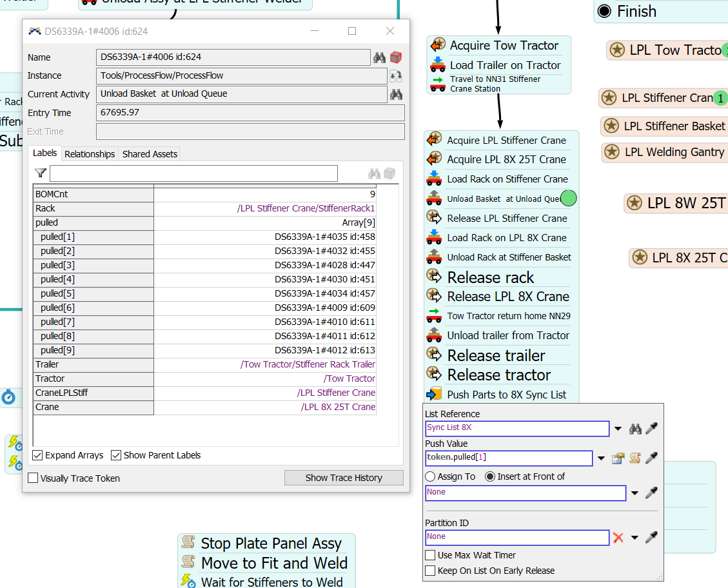
Task: Select the pulled[6] label row
Action: point(204,308)
